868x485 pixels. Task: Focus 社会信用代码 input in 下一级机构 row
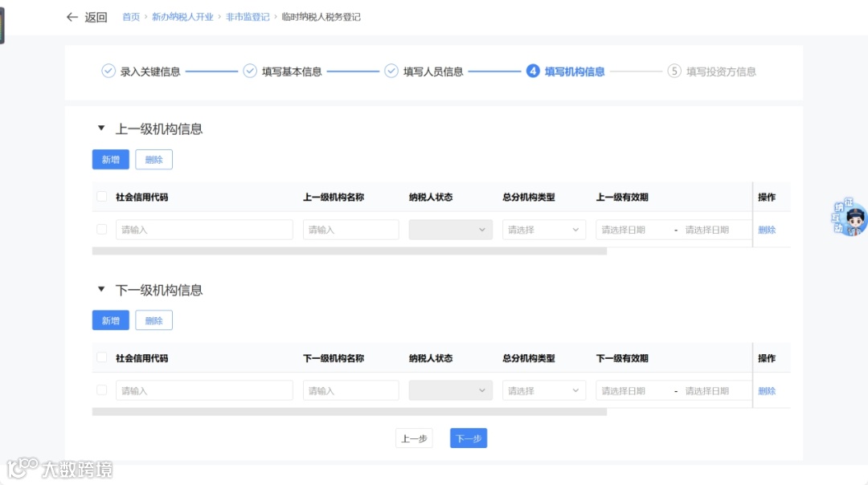(x=204, y=390)
